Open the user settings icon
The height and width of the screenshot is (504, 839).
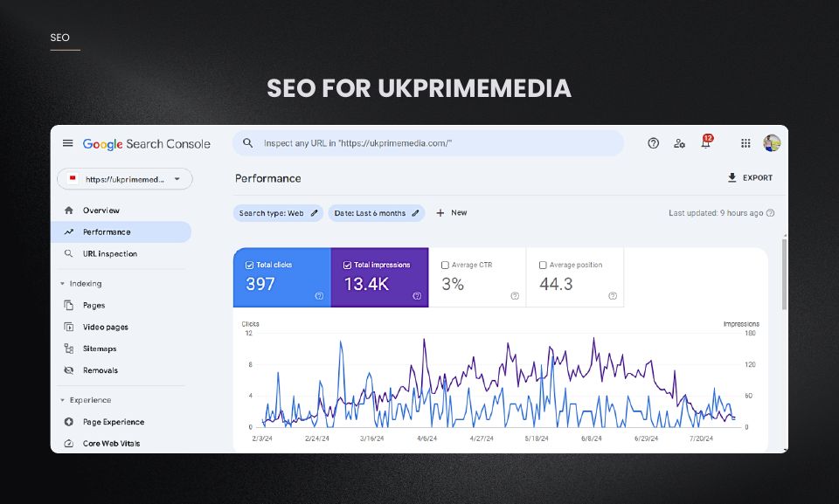pyautogui.click(x=679, y=143)
